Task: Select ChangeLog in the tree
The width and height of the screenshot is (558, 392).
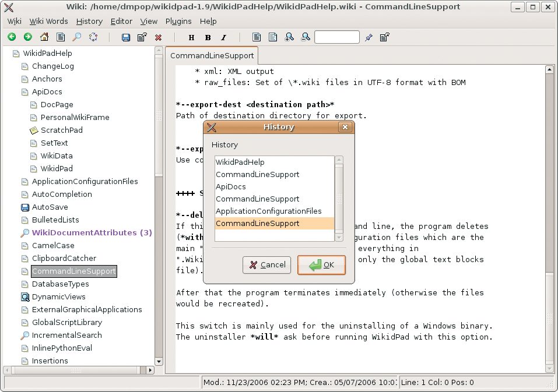Action: 53,66
